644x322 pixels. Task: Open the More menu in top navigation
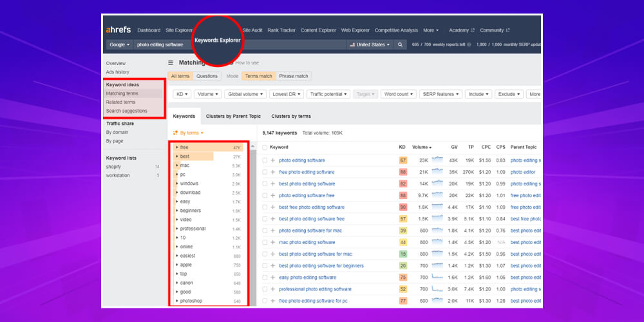pyautogui.click(x=431, y=30)
